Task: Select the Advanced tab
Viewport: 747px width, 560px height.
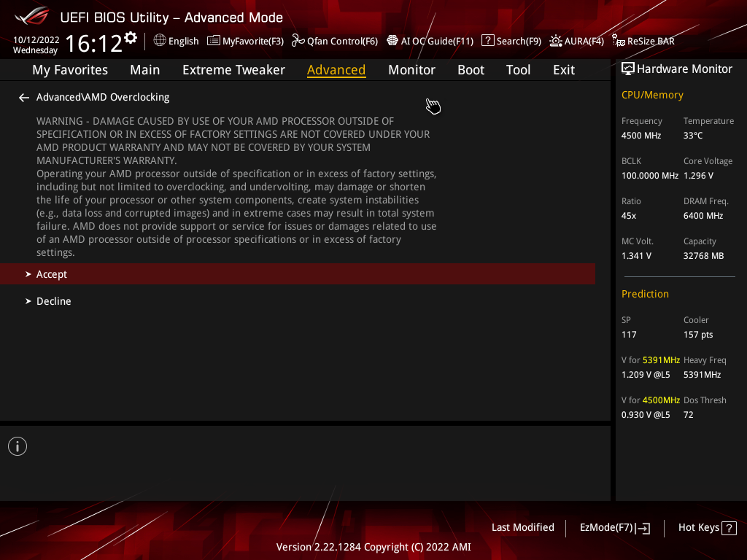Action: 336,70
